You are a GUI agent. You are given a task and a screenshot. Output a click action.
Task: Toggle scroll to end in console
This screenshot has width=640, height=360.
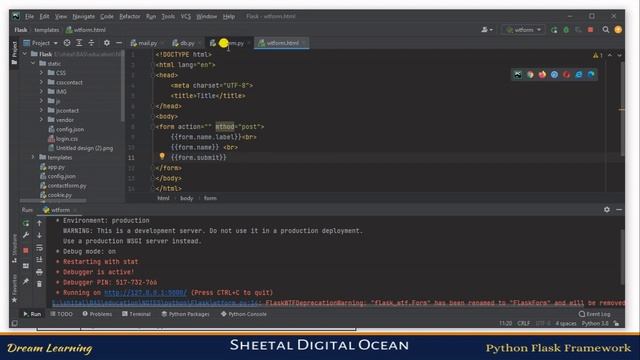tap(39, 260)
